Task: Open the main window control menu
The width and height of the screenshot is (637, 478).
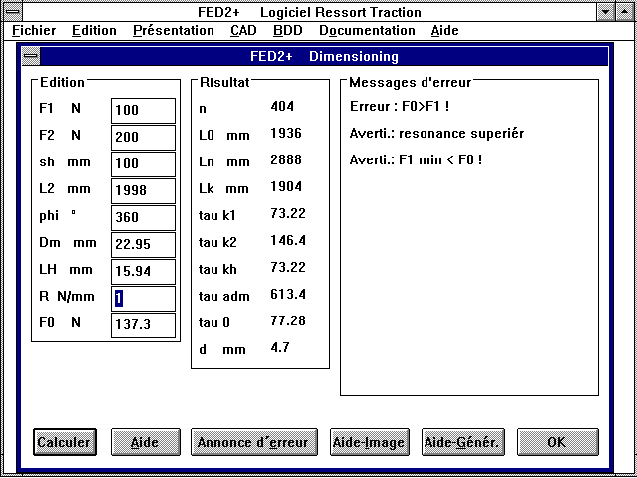Action: 14,12
